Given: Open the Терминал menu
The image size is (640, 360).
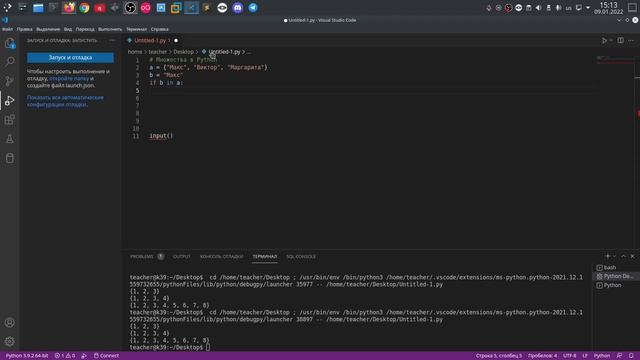Looking at the screenshot, I should pos(136,29).
